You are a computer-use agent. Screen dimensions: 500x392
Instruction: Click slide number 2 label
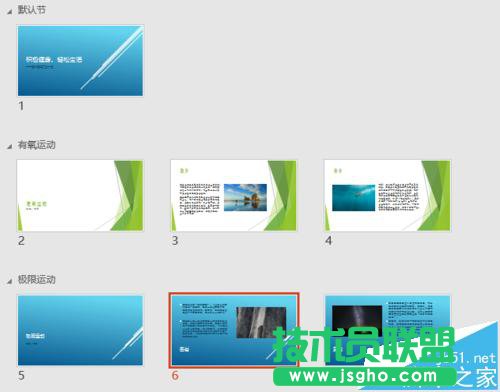[x=21, y=241]
